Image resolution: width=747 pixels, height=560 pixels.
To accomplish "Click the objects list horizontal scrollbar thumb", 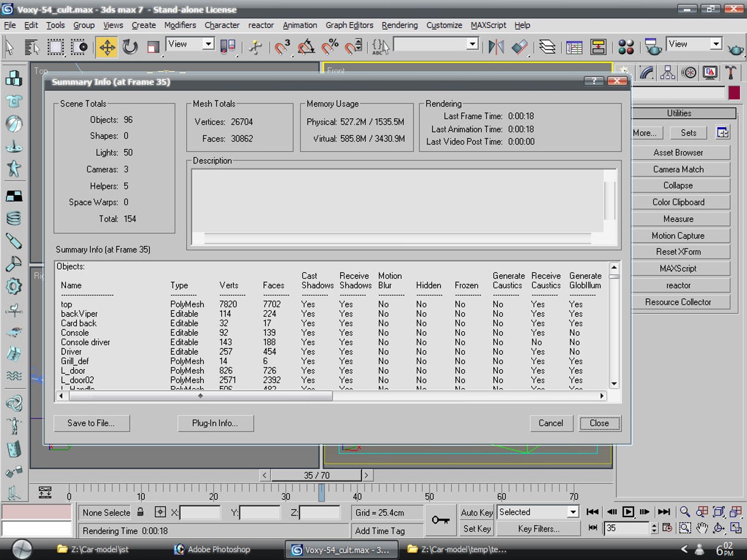I will [200, 396].
